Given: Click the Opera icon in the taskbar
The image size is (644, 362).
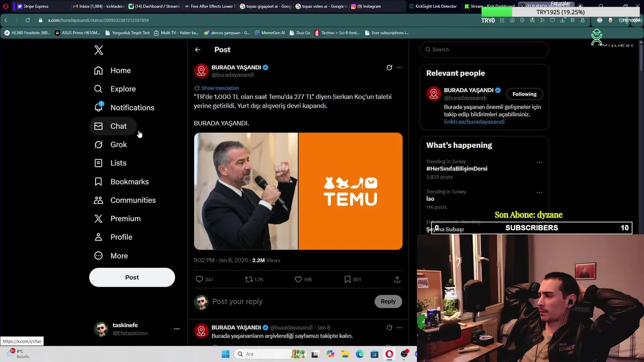Looking at the screenshot, I should [x=389, y=354].
